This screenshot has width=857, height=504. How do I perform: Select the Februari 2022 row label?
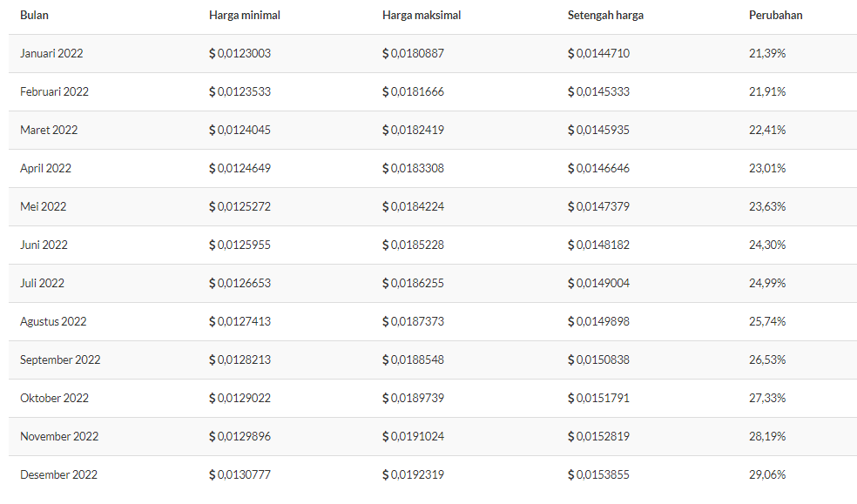pyautogui.click(x=54, y=91)
